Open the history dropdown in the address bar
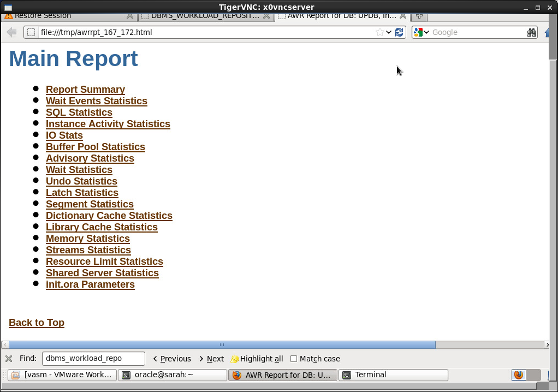Screen dimensions: 558x392 [389, 32]
